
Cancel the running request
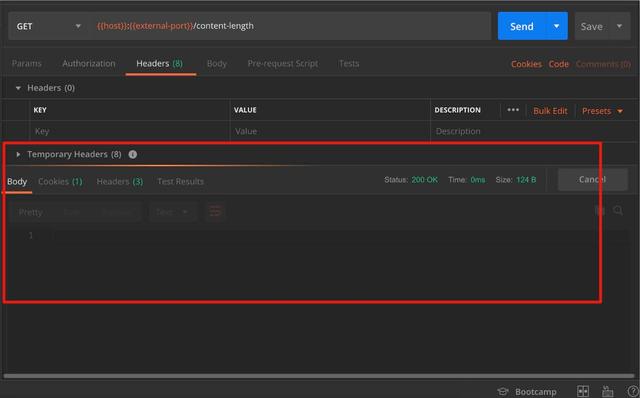click(592, 180)
